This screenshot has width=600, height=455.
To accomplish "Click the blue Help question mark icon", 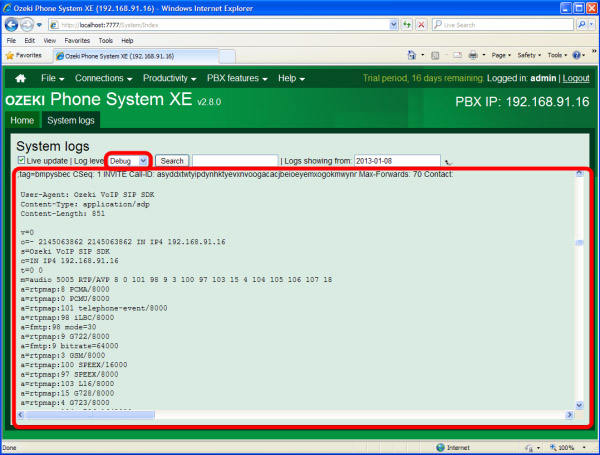I will (x=576, y=55).
